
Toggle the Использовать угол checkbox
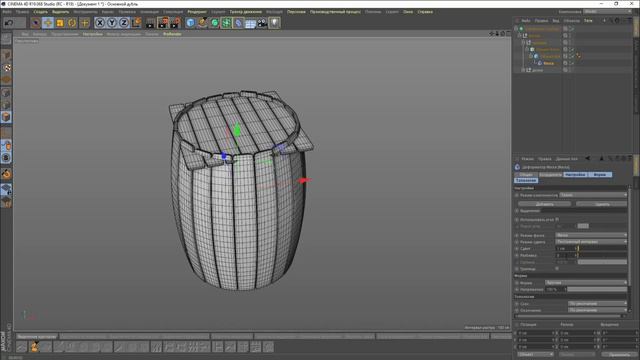[558, 219]
